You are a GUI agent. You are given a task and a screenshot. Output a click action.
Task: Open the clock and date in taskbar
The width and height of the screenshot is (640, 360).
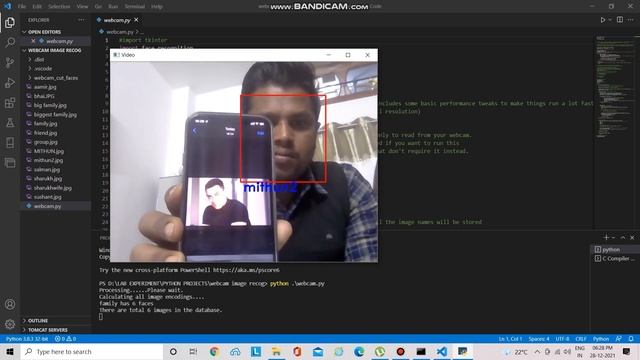tap(602, 351)
